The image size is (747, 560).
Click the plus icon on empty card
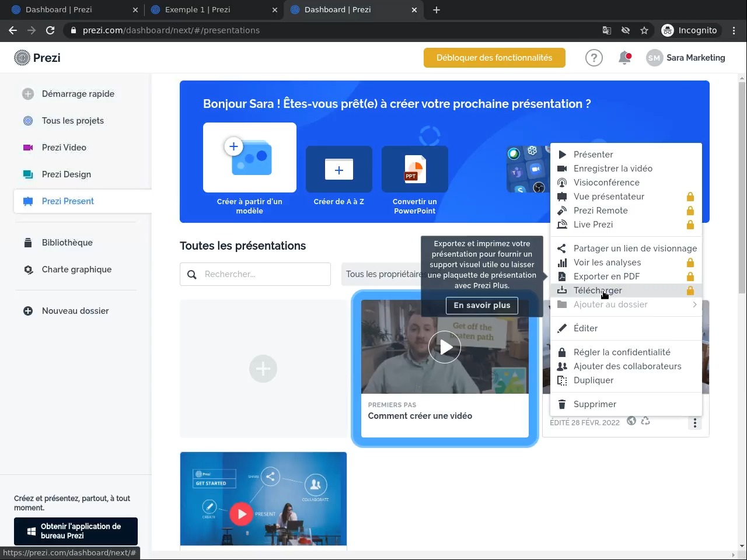click(263, 369)
